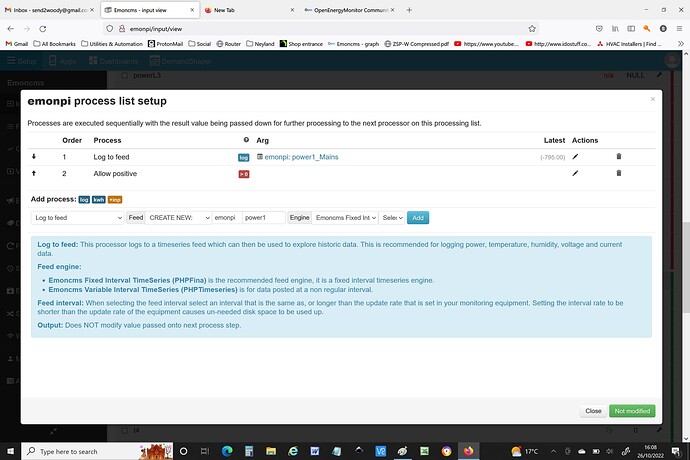
Task: Open the Router bookmark
Action: [x=229, y=44]
